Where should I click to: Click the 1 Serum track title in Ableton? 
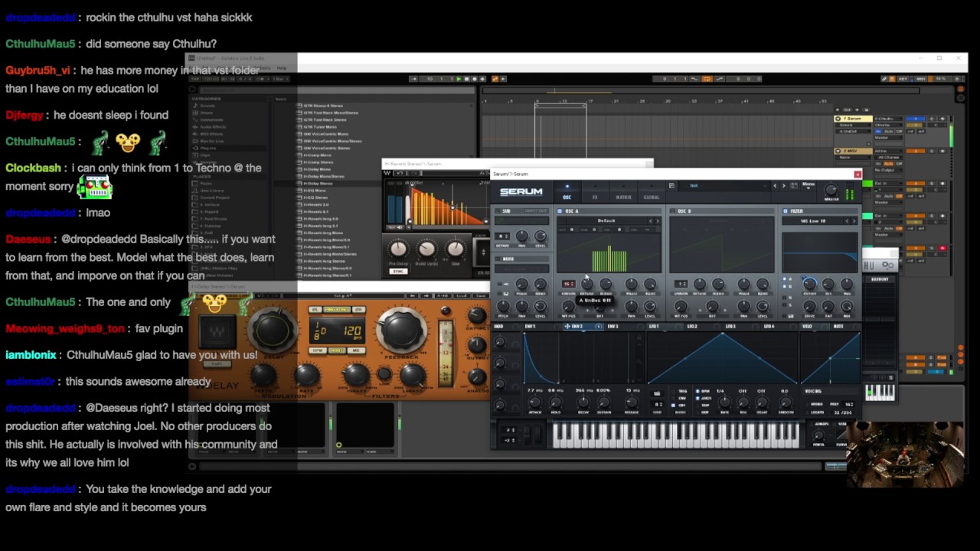tap(854, 119)
